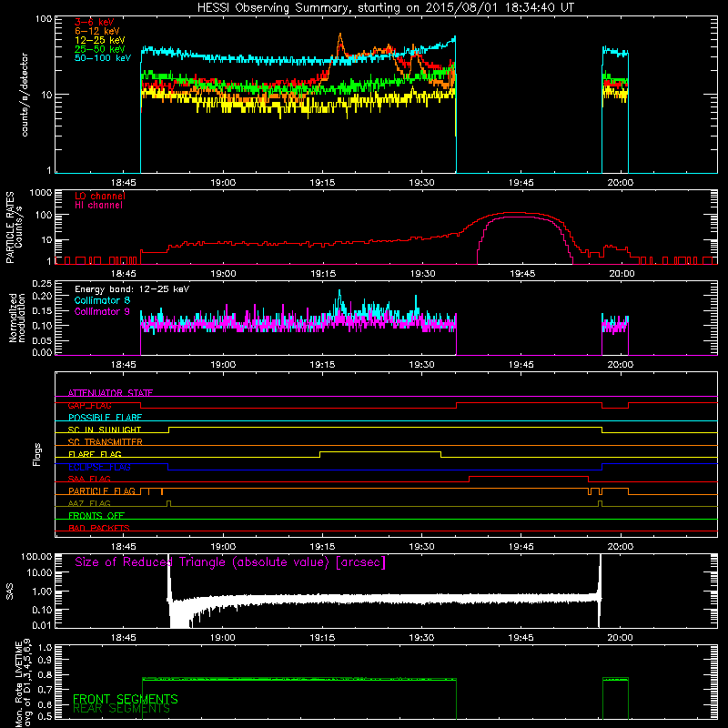Click the FRONT SEGMENTS legend label
This screenshot has width=728, height=728.
126,699
